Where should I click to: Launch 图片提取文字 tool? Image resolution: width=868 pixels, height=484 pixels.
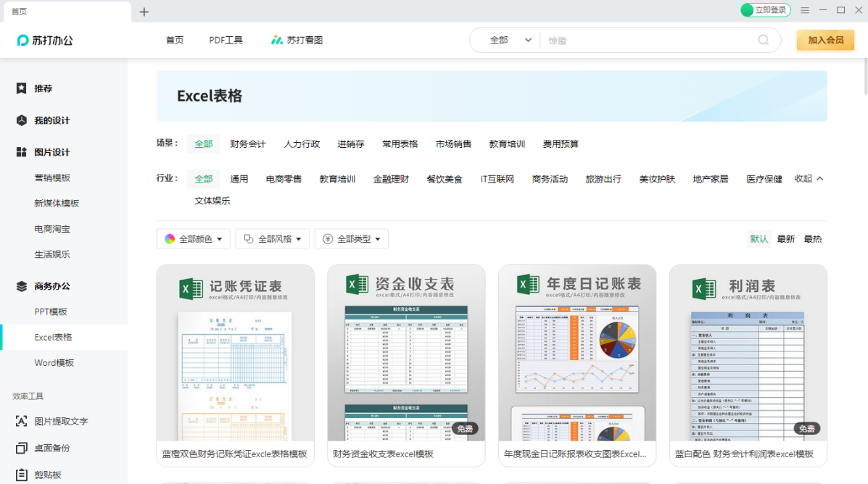(x=52, y=422)
